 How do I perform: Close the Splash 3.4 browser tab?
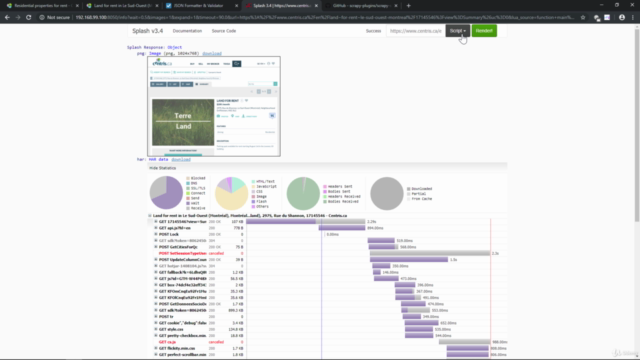316,6
